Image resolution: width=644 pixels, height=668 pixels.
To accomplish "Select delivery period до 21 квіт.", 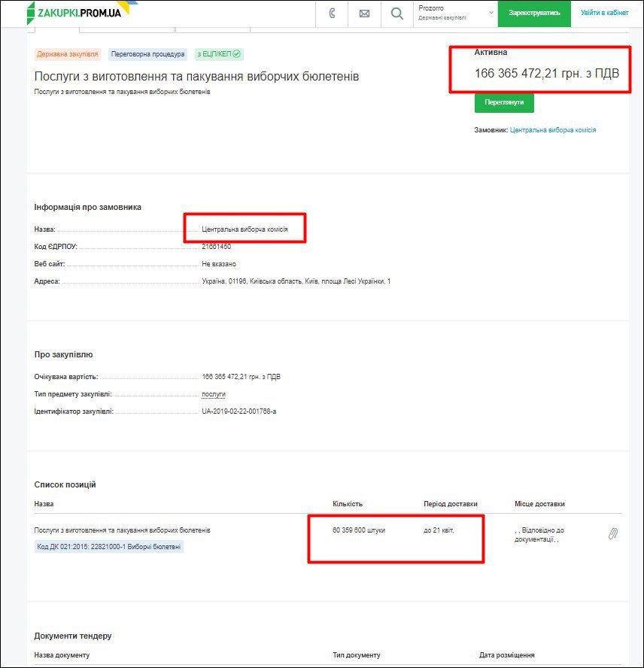I will (439, 530).
